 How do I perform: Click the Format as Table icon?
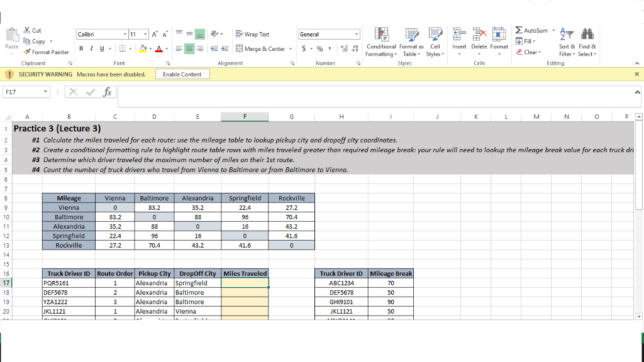point(412,35)
